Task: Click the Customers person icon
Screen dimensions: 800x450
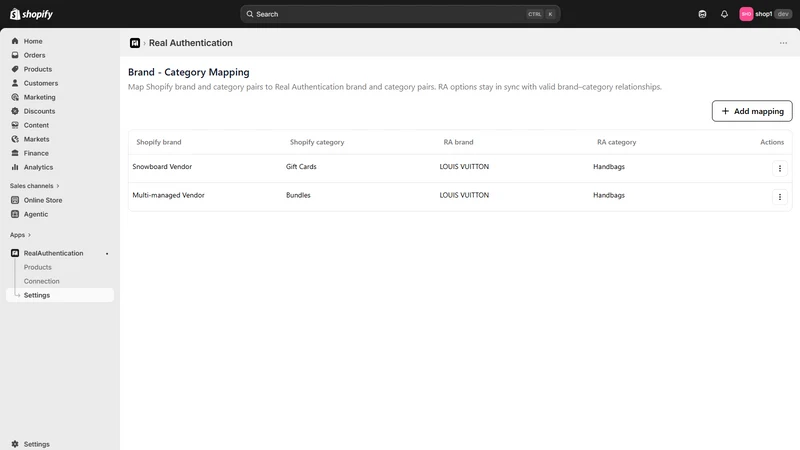Action: 15,83
